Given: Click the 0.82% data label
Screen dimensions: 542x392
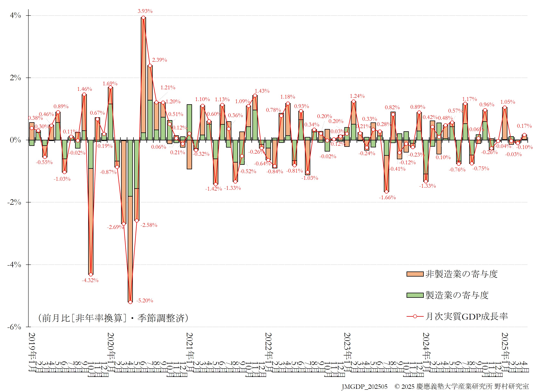Looking at the screenshot, I should point(392,108).
